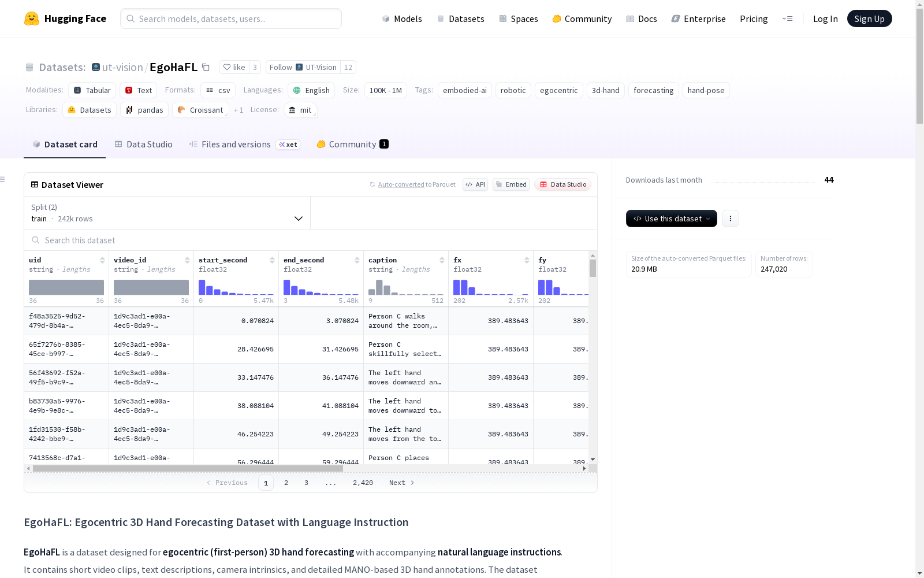This screenshot has height=578, width=924.
Task: Sort the end_second column
Action: point(357,260)
